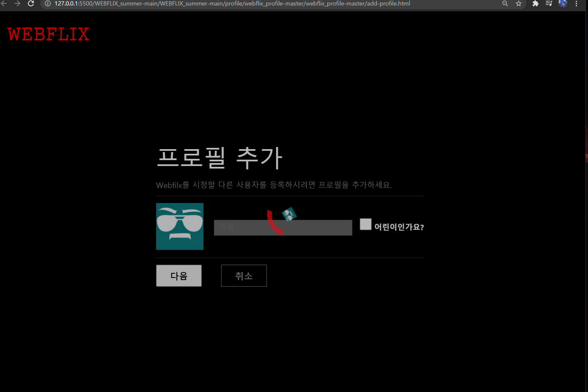Screen dimensions: 588x392
Task: Bookmark the page with the star icon
Action: click(519, 4)
